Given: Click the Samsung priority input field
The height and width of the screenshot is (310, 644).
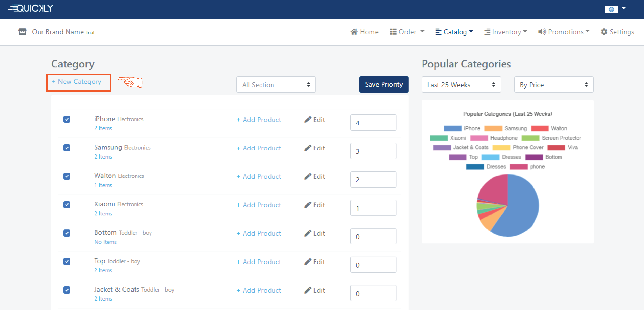Looking at the screenshot, I should pos(373,151).
